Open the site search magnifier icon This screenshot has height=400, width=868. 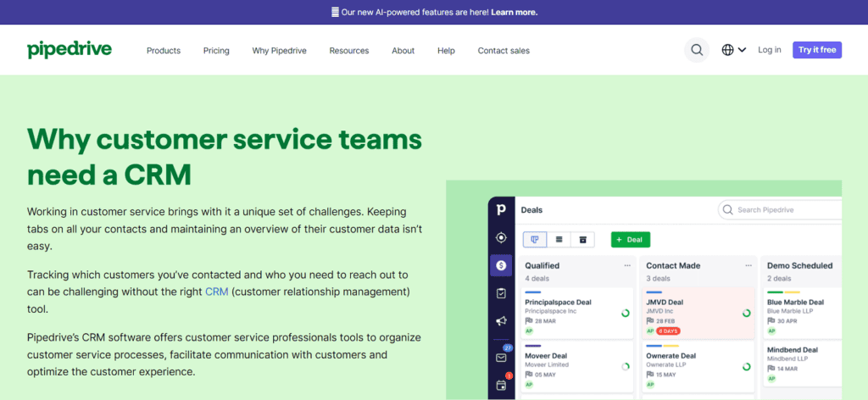[x=697, y=50]
